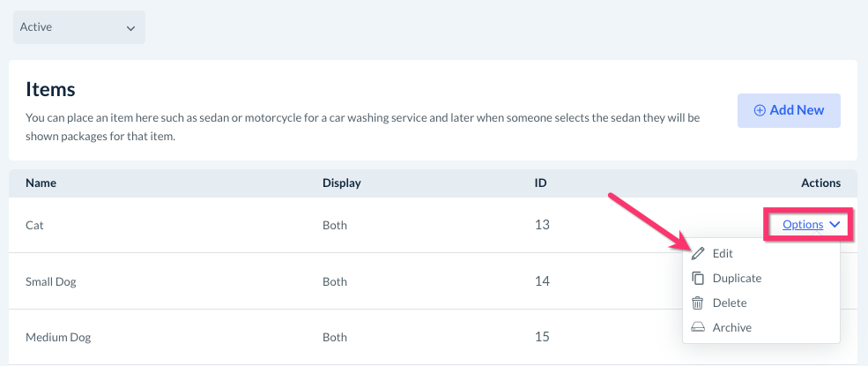
Task: Click the plus icon on Add New
Action: (760, 110)
